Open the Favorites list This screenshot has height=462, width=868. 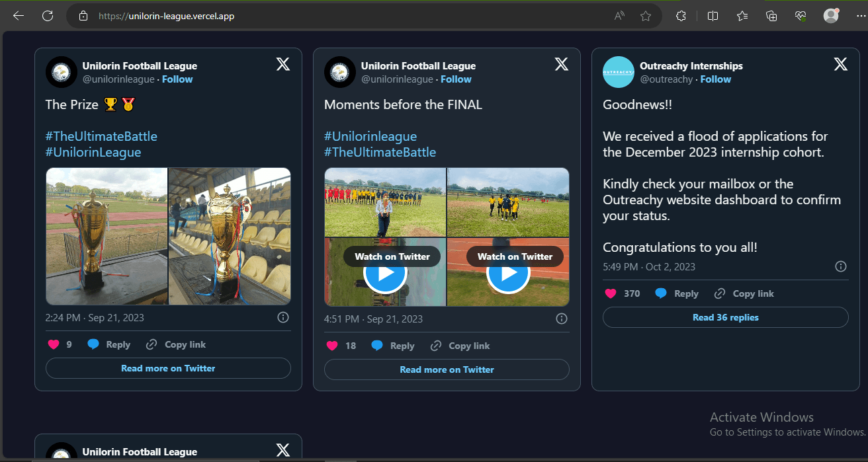tap(742, 16)
